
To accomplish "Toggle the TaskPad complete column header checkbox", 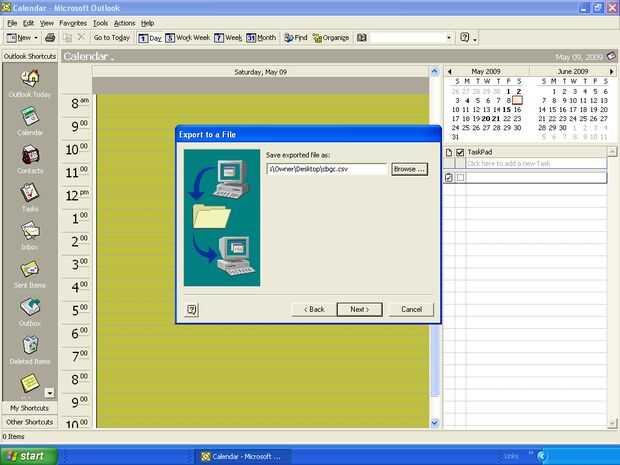I will [460, 152].
